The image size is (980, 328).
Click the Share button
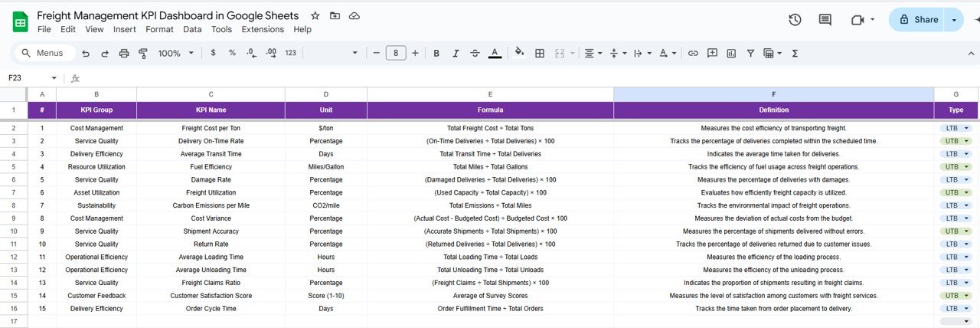pos(916,20)
